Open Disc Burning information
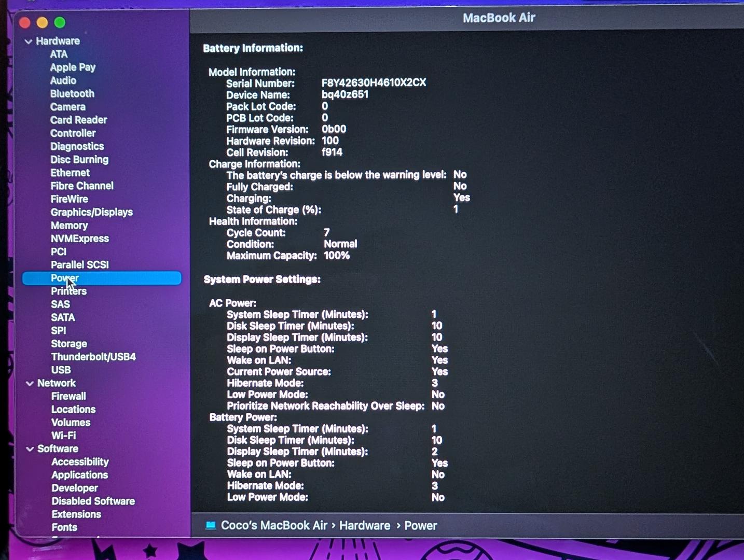 click(x=79, y=160)
